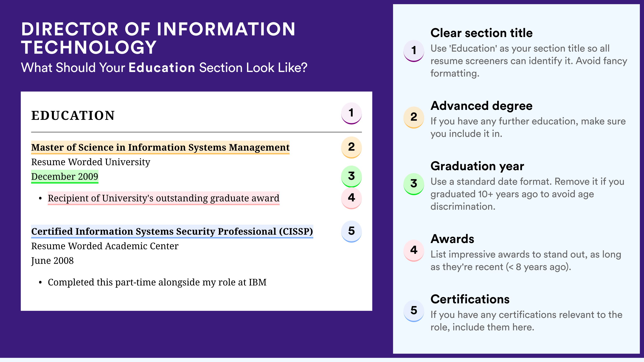The image size is (644, 362).
Task: Click the 'Clear section title' heading
Action: click(482, 33)
